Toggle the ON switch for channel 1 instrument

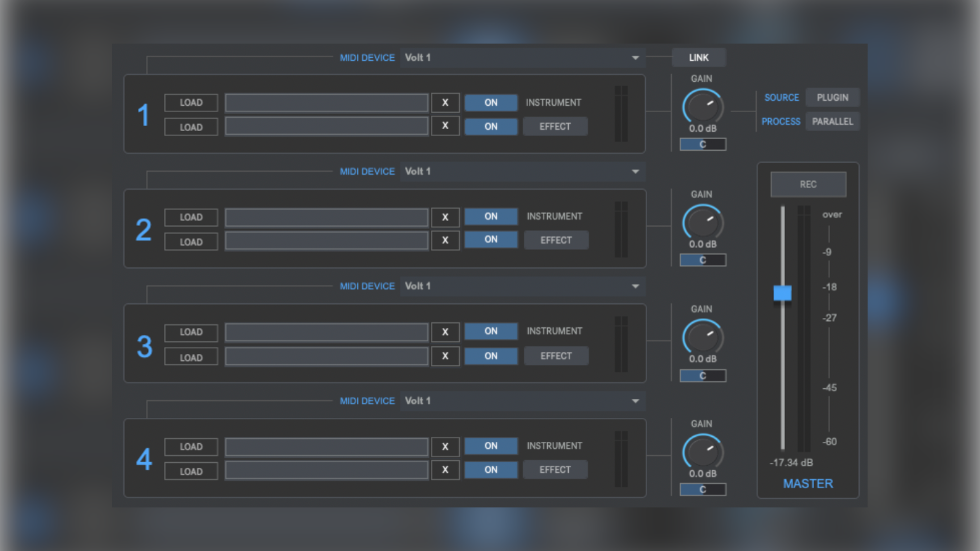point(490,103)
